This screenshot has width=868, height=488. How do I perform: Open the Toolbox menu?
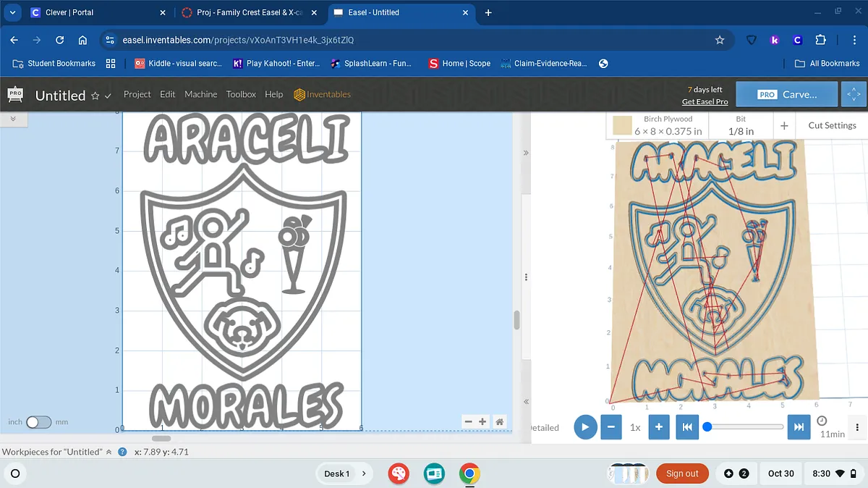(241, 94)
